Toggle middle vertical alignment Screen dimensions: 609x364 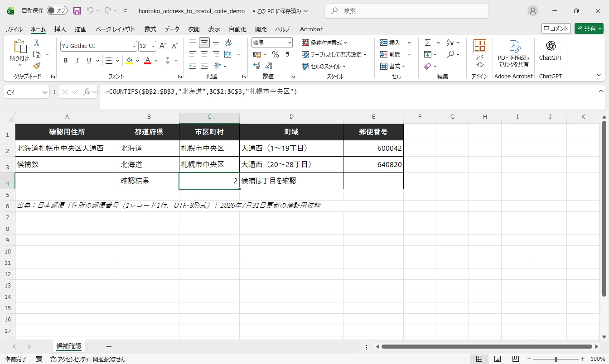[x=204, y=43]
